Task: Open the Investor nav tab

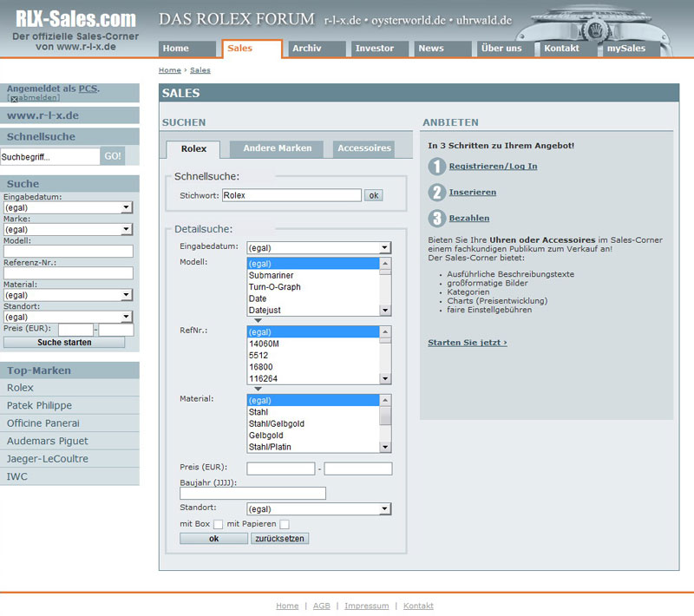Action: coord(380,49)
